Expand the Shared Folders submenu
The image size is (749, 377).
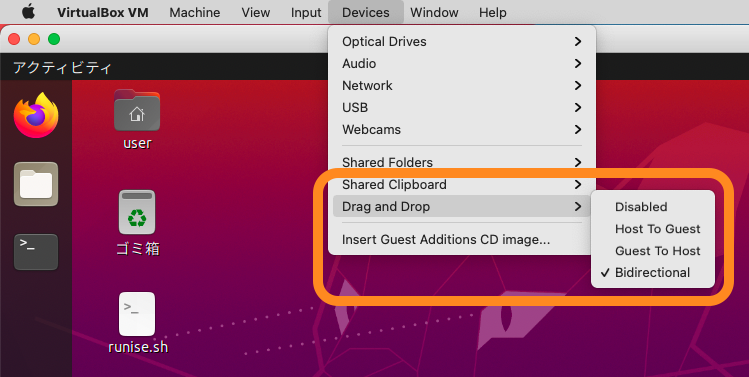[461, 162]
